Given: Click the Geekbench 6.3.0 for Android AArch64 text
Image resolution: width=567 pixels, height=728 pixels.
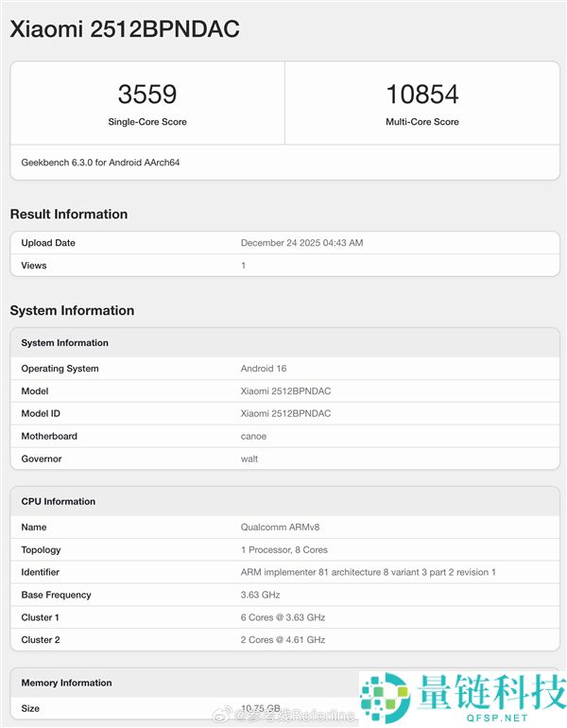Looking at the screenshot, I should 100,163.
